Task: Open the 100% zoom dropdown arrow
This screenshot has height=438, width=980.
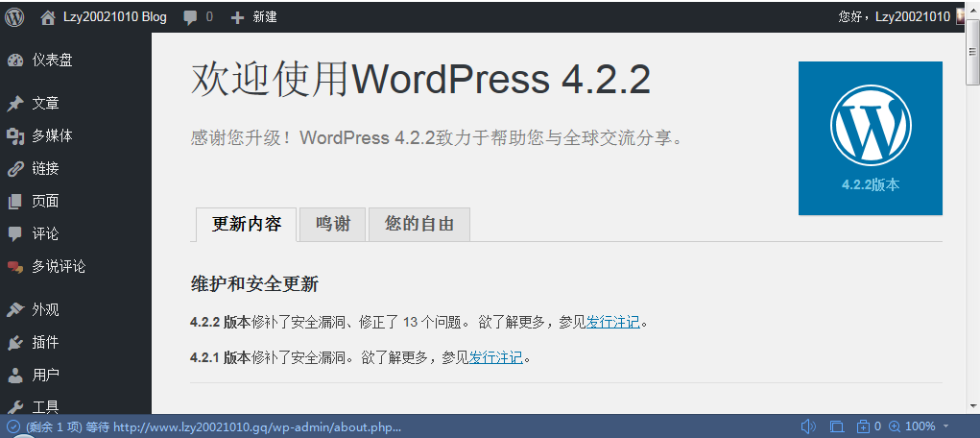Action: 946,426
